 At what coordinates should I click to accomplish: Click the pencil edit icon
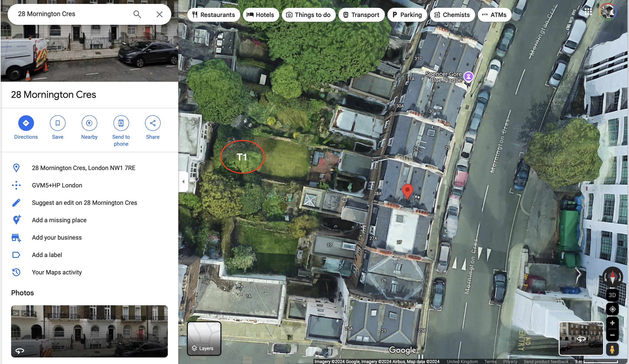point(16,203)
